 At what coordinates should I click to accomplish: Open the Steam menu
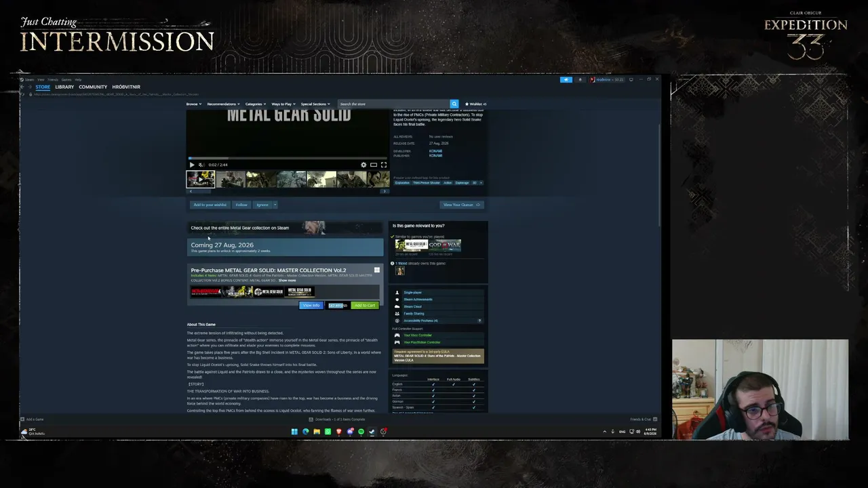tap(30, 79)
